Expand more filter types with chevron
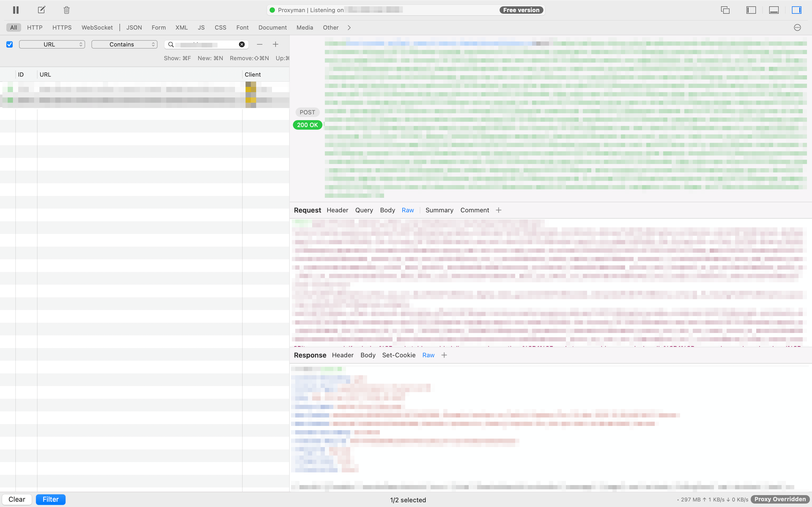The height and width of the screenshot is (507, 812). click(x=349, y=27)
